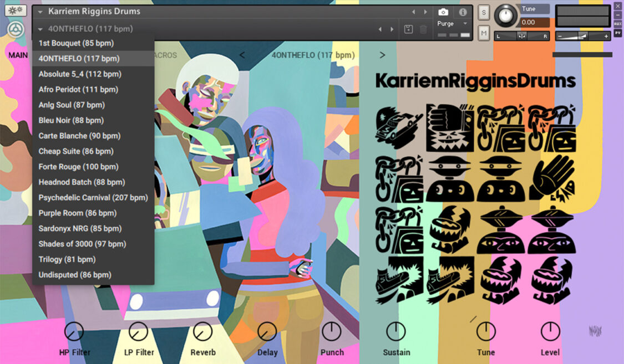
Task: Toggle the PV button
Action: tap(617, 33)
